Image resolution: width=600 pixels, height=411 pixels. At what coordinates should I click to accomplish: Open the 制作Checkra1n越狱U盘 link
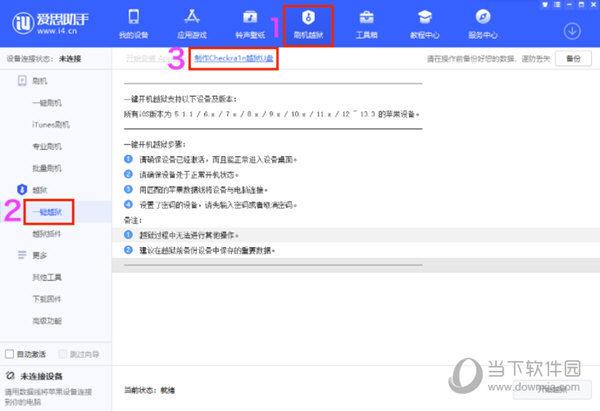tap(234, 60)
